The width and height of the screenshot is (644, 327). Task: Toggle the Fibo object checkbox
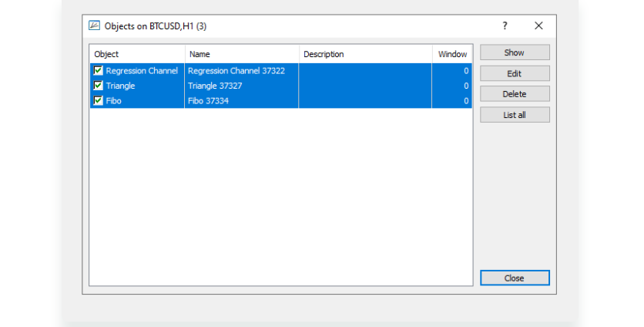pos(98,100)
